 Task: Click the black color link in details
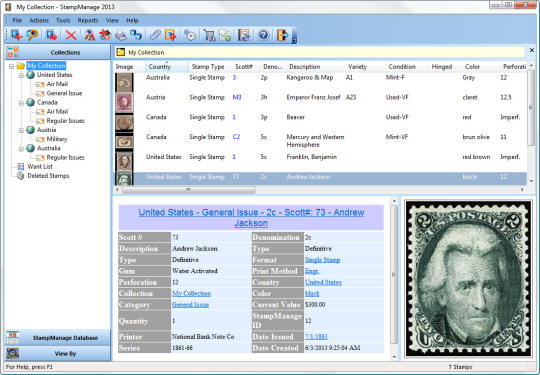[312, 293]
